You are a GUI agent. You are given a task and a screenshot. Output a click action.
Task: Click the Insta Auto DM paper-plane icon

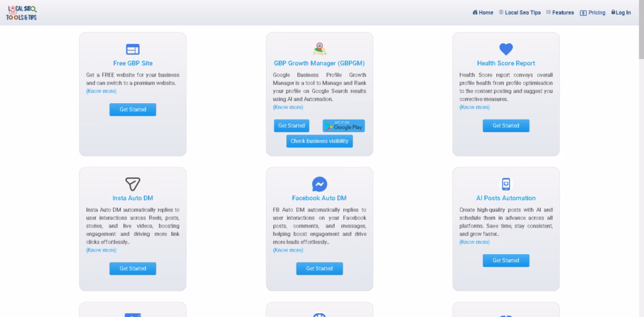133,184
